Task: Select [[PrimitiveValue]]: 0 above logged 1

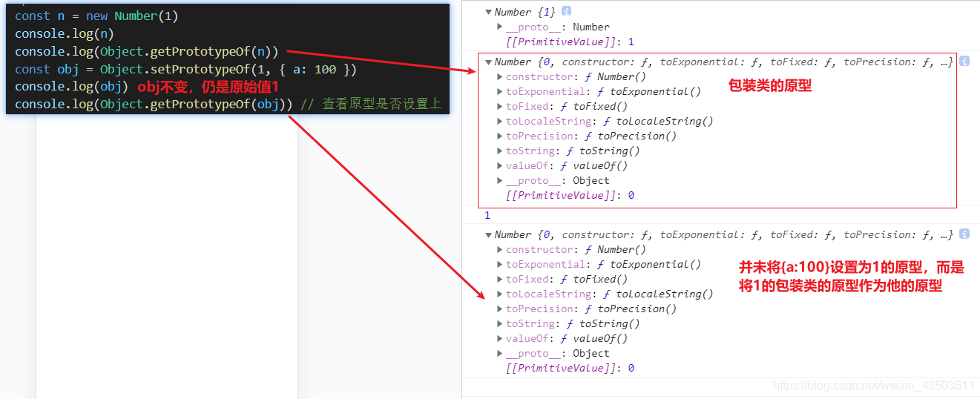Action: click(570, 195)
